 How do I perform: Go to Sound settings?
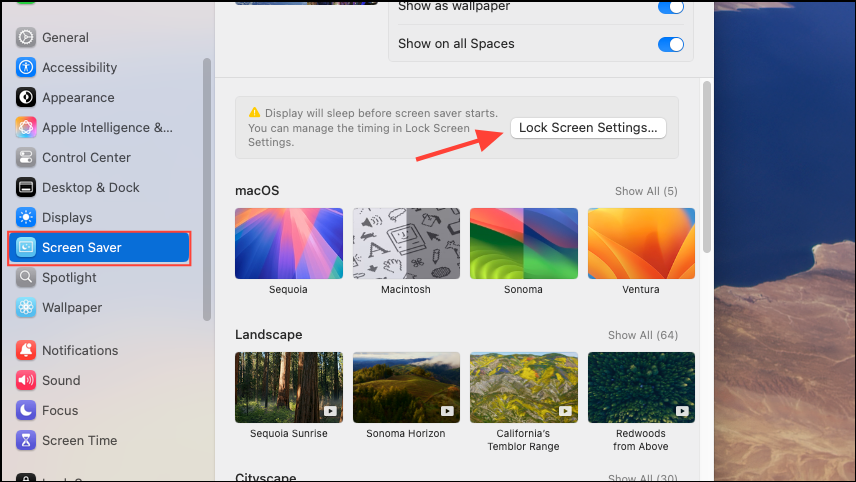point(99,380)
